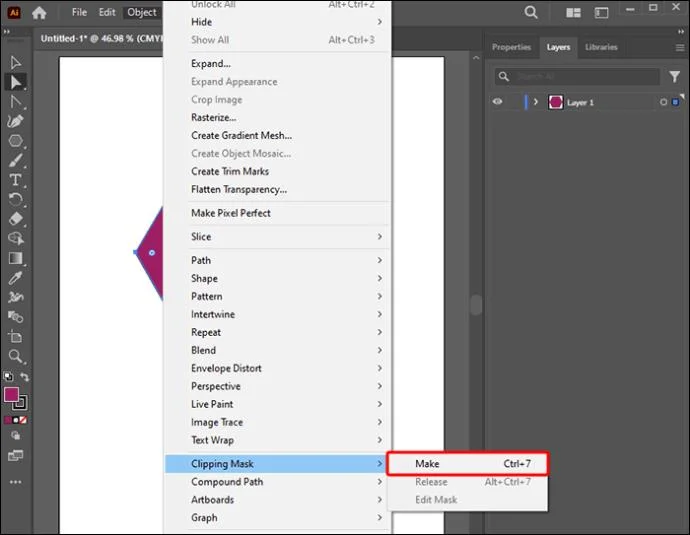
Task: Open the filter icon in Layers panel
Action: coord(674,77)
